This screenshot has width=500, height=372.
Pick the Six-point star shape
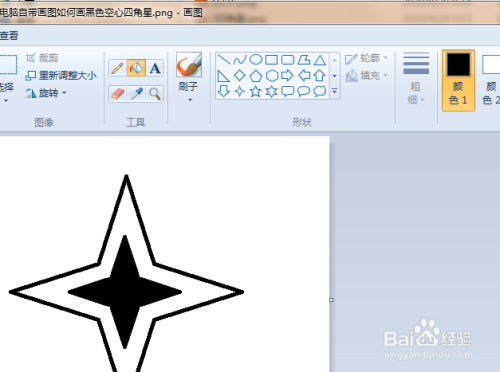[x=272, y=91]
